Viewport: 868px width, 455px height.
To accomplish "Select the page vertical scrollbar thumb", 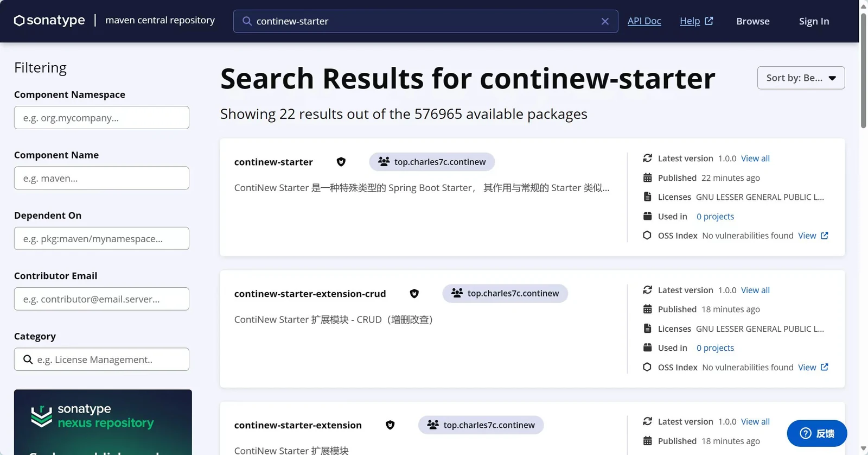I will click(864, 69).
